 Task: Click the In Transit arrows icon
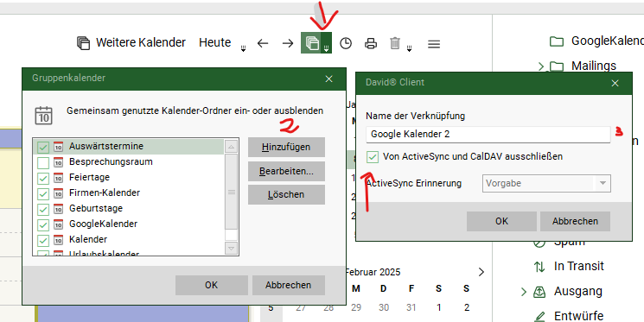(x=539, y=267)
